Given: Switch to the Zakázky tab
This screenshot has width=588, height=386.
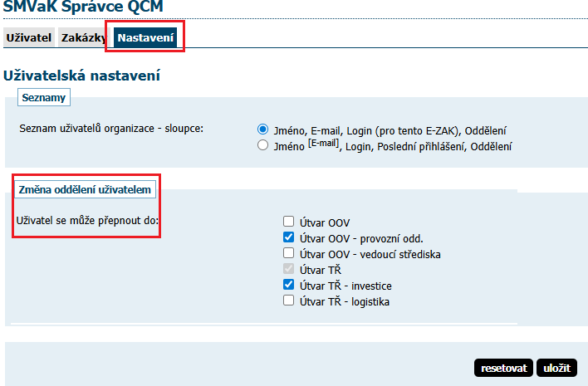Looking at the screenshot, I should point(83,38).
